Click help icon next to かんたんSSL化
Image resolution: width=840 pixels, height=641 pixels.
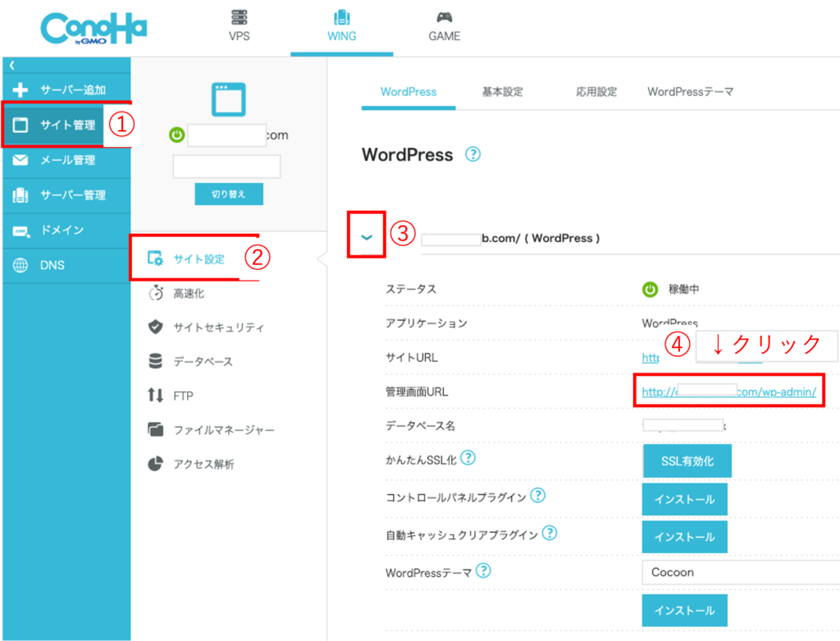468,456
